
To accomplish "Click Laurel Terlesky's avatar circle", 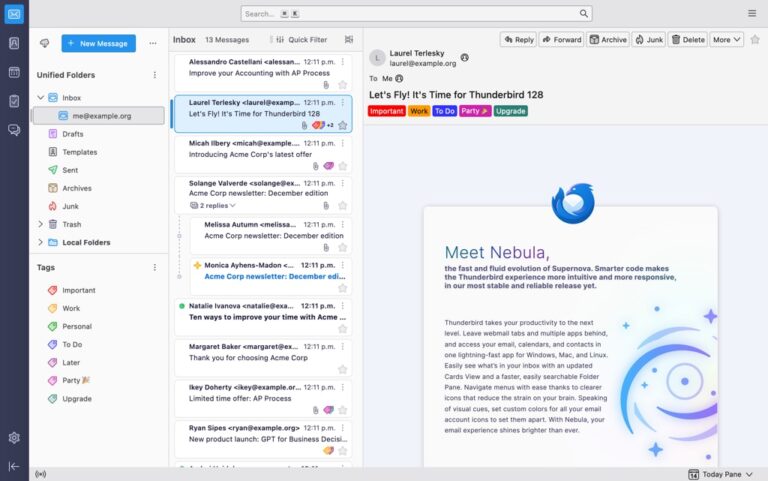I will click(377, 58).
